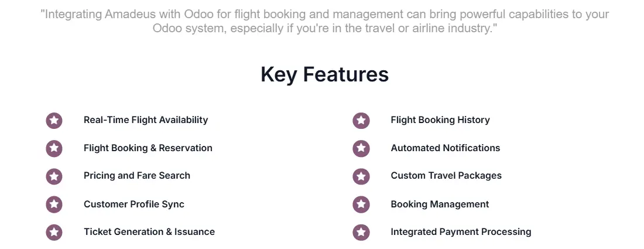The image size is (644, 249).
Task: Select the Ticket Generation & Issuance label
Action: pos(149,232)
